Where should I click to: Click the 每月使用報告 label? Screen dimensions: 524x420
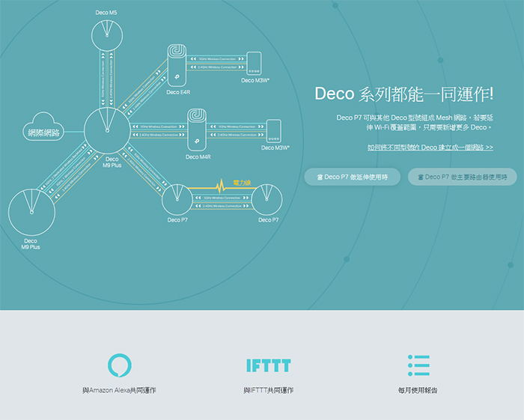[418, 391]
